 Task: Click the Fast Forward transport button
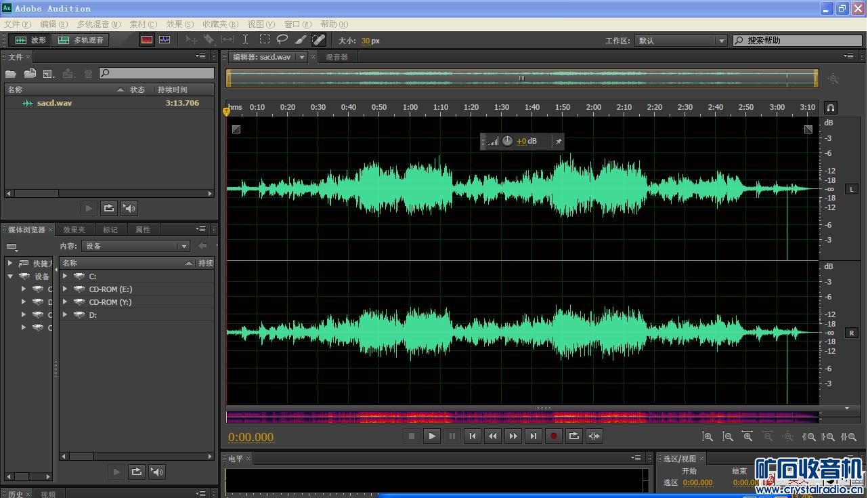pos(513,436)
